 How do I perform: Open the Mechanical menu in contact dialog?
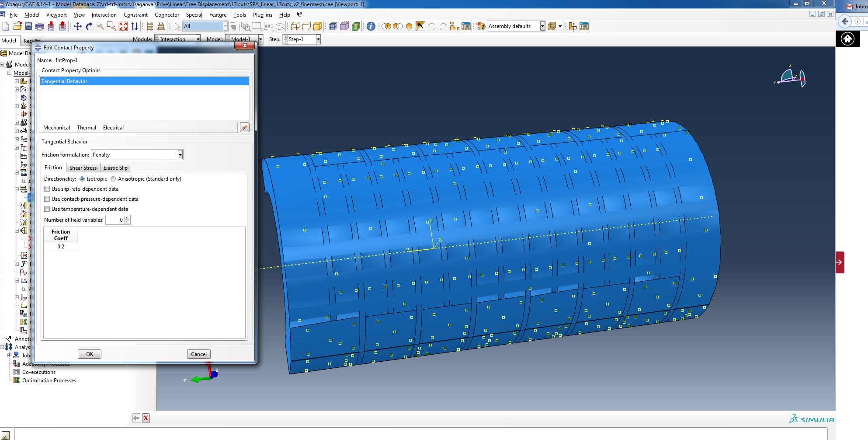[x=56, y=128]
